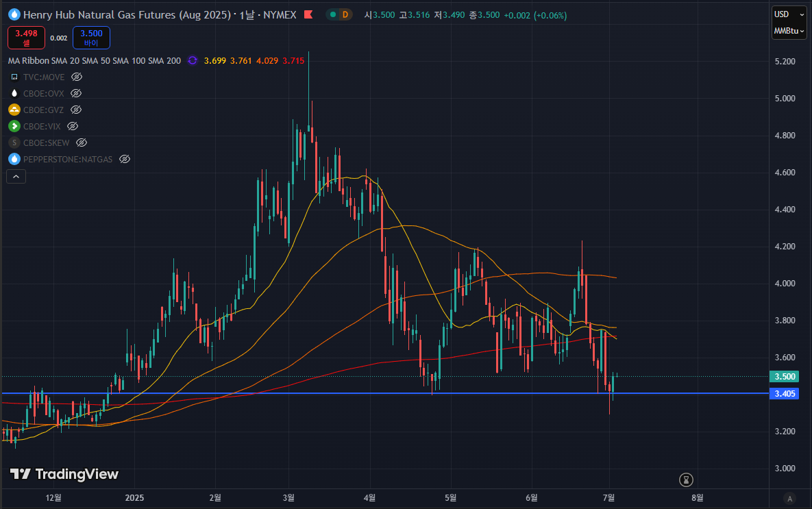Click the red flag icon beside NYMEX
Viewport: 812px width, 509px height.
[x=308, y=15]
